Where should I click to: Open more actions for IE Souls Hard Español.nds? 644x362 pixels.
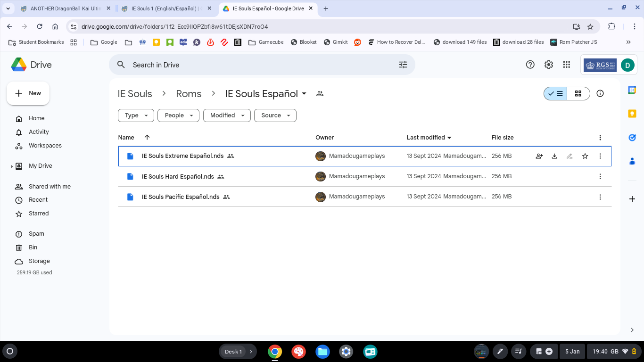pyautogui.click(x=600, y=176)
